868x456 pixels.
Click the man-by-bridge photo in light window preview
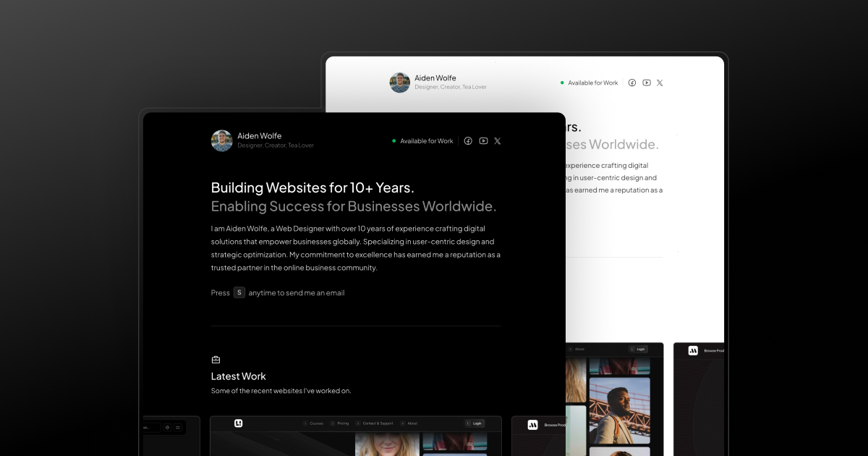coord(619,410)
